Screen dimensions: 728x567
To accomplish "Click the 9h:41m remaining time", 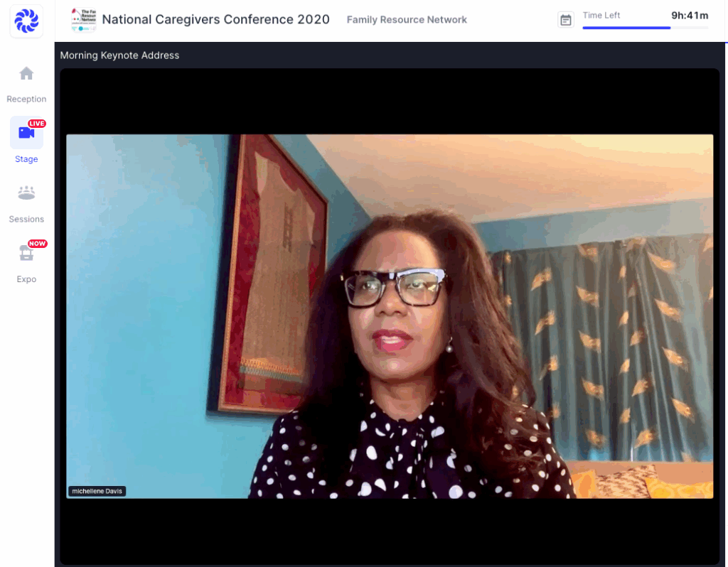I will (x=690, y=15).
